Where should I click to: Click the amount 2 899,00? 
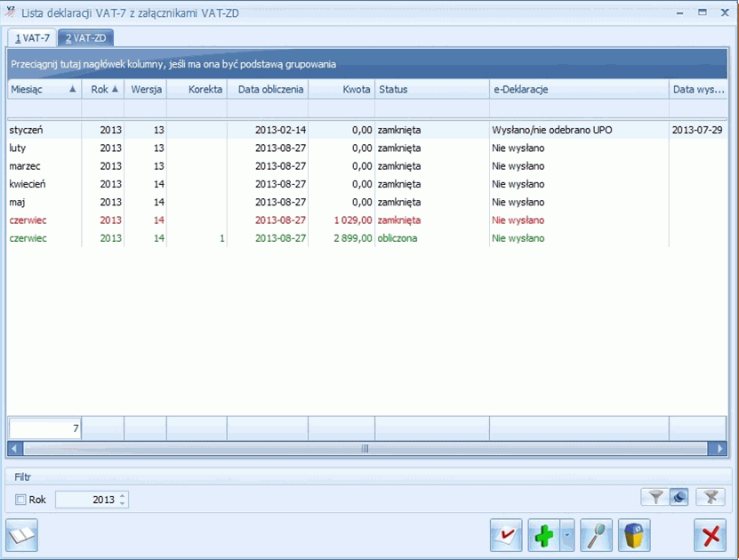pos(353,238)
